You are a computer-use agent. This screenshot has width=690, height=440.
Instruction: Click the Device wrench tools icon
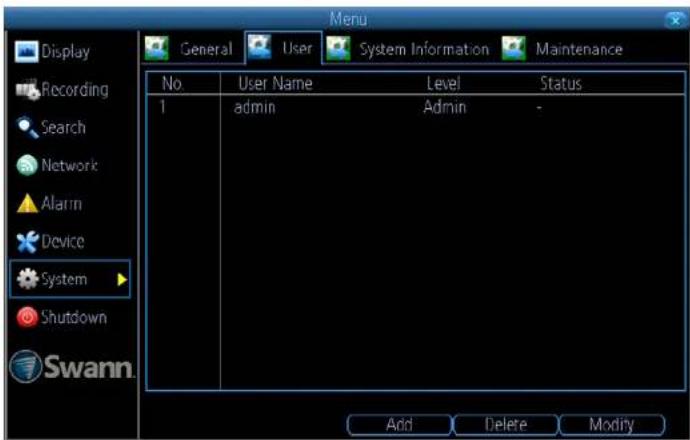27,242
